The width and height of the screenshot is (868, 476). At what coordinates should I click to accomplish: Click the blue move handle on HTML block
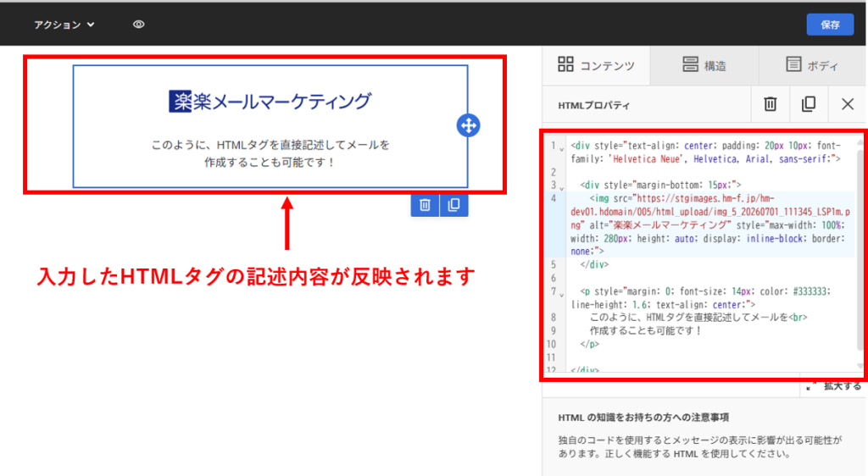tap(468, 125)
